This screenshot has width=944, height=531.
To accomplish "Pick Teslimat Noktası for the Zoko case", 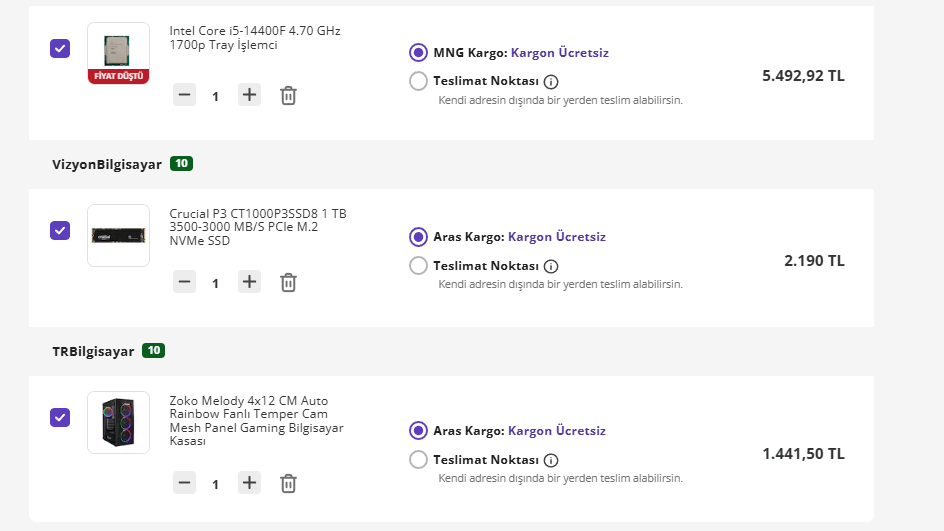I will click(418, 460).
